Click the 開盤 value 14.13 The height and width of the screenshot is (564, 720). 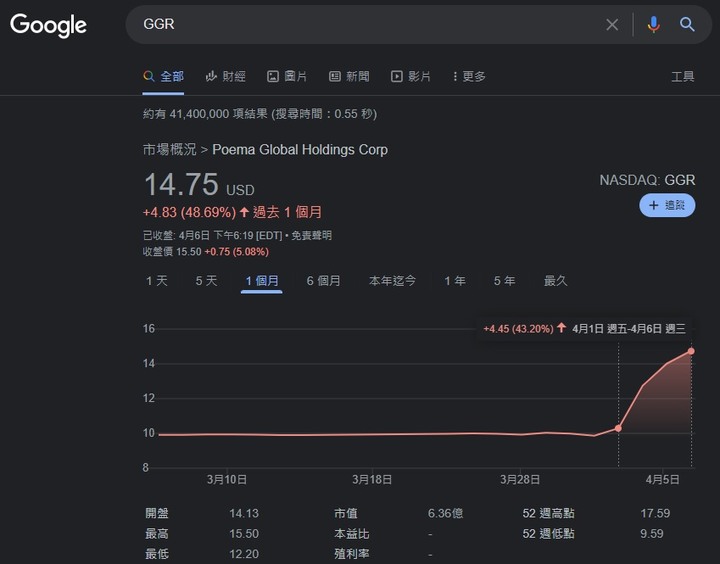click(x=244, y=513)
